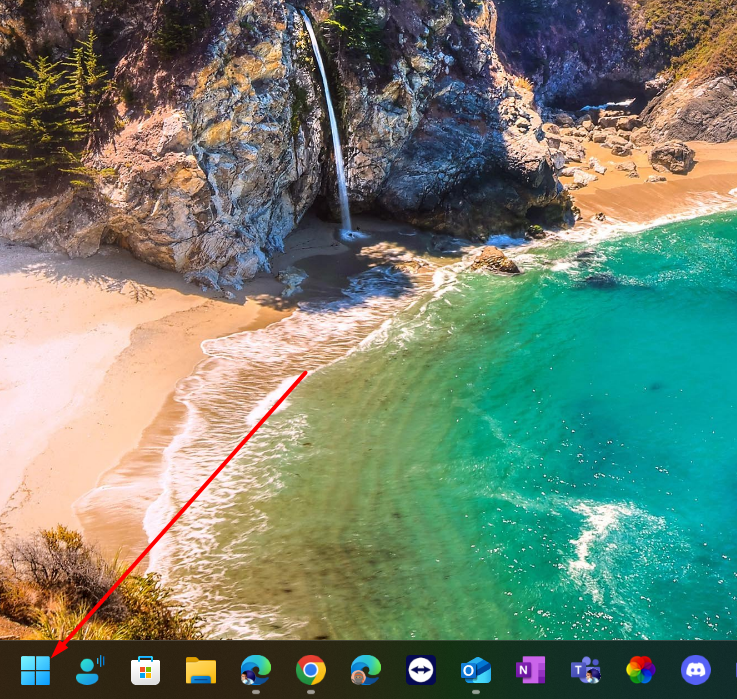Image resolution: width=737 pixels, height=699 pixels.
Task: Open the Windows Start menu
Action: (x=35, y=670)
